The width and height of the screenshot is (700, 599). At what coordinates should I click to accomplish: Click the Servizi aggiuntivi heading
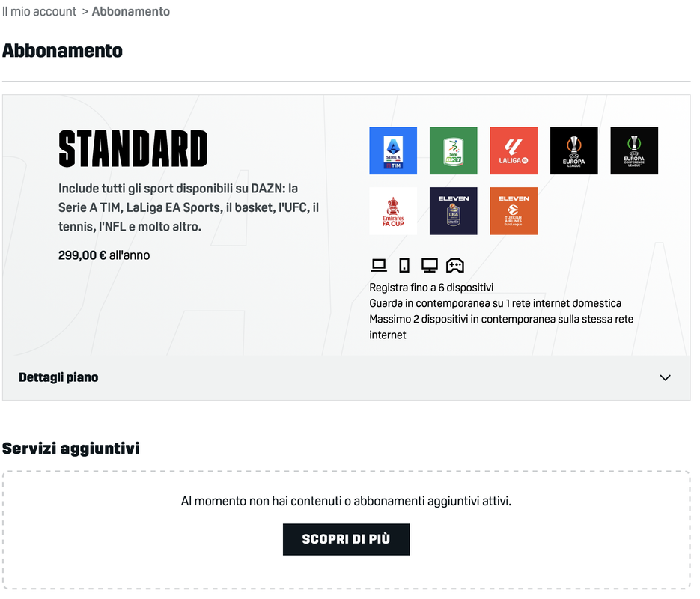[71, 449]
